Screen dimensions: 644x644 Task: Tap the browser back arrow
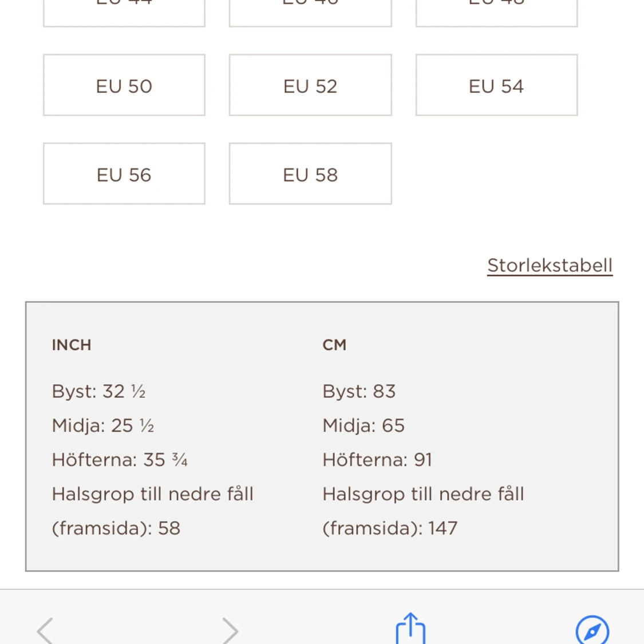[45, 630]
